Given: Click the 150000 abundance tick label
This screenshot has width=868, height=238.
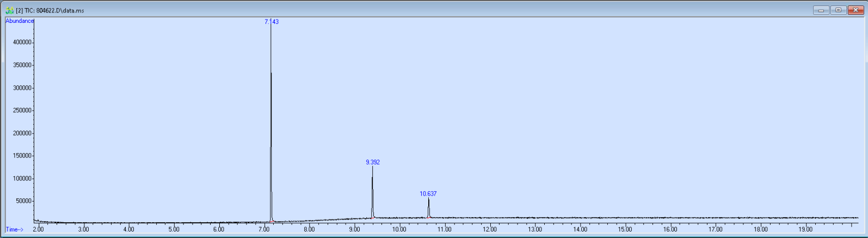Looking at the screenshot, I should click(x=22, y=156).
